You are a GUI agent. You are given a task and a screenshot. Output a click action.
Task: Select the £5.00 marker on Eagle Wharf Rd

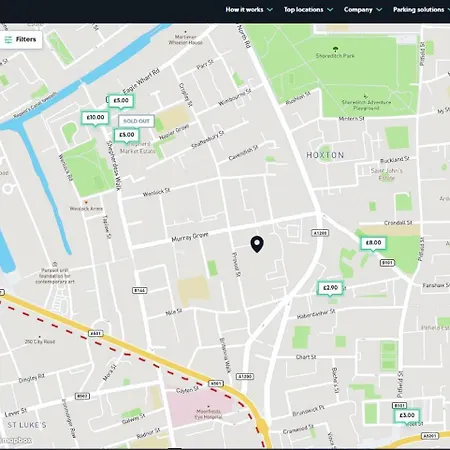(121, 101)
